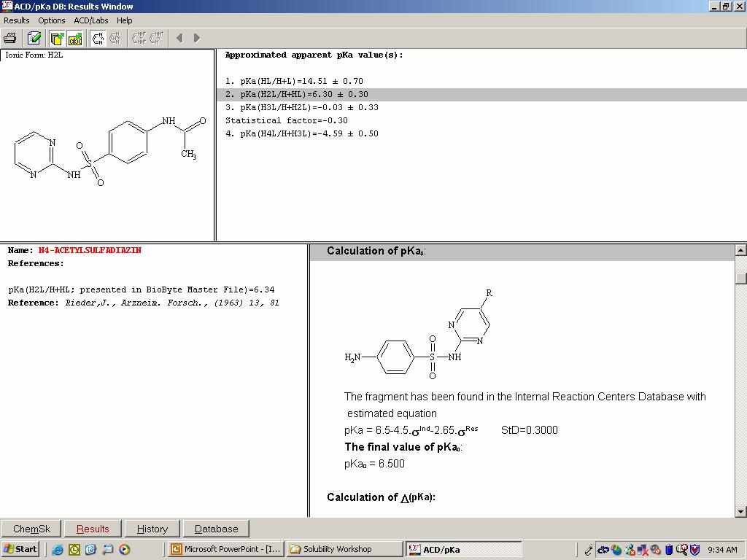This screenshot has height=560, width=747.
Task: Click the 'Ionic Form: H2L' label
Action: pyautogui.click(x=34, y=55)
